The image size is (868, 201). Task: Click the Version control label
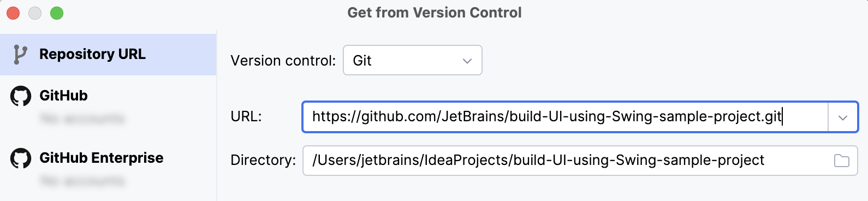[x=283, y=61]
